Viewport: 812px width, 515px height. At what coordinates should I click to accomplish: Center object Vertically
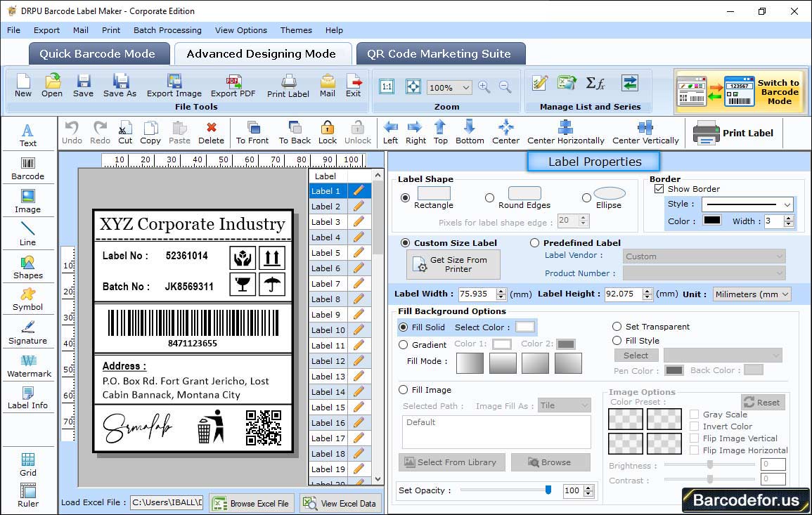click(645, 133)
